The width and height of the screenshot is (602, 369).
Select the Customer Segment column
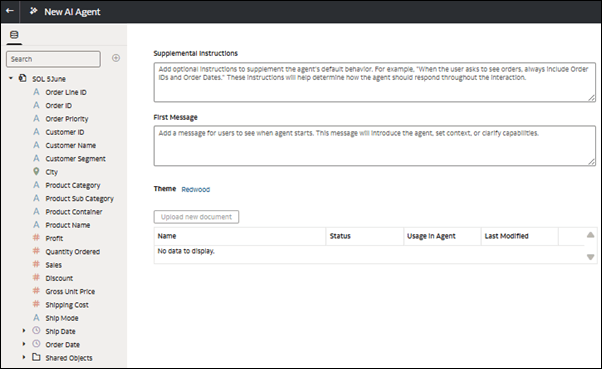(x=75, y=159)
